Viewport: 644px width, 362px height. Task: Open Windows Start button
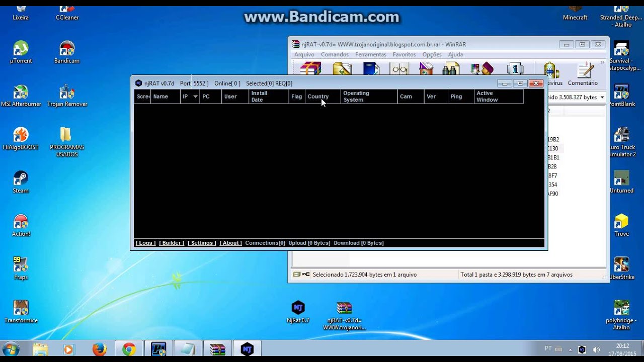tap(11, 349)
